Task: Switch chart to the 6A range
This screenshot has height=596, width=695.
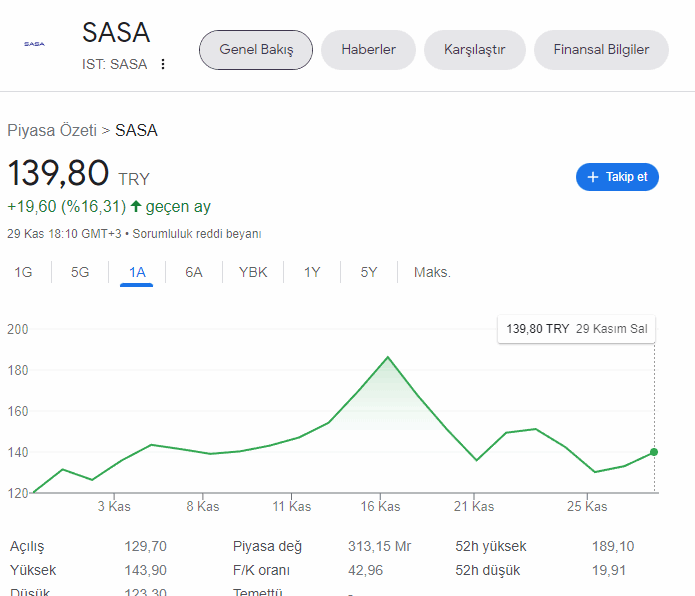Action: click(x=194, y=272)
